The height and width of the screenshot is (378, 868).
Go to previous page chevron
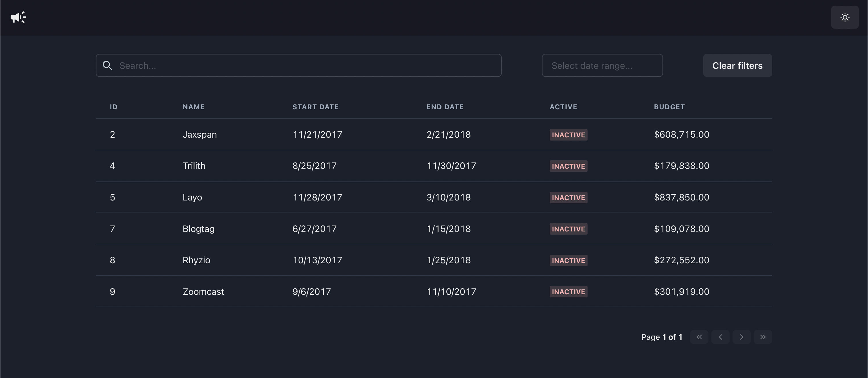pyautogui.click(x=720, y=337)
